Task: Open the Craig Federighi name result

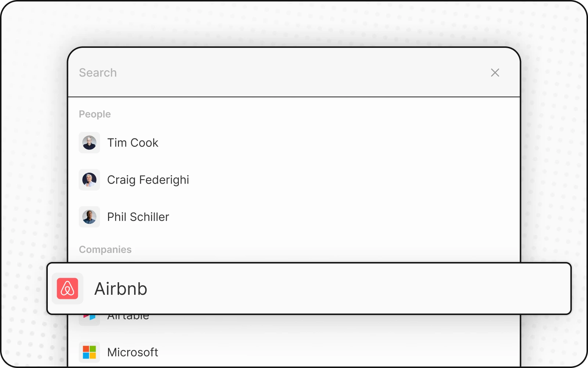Action: click(x=148, y=180)
